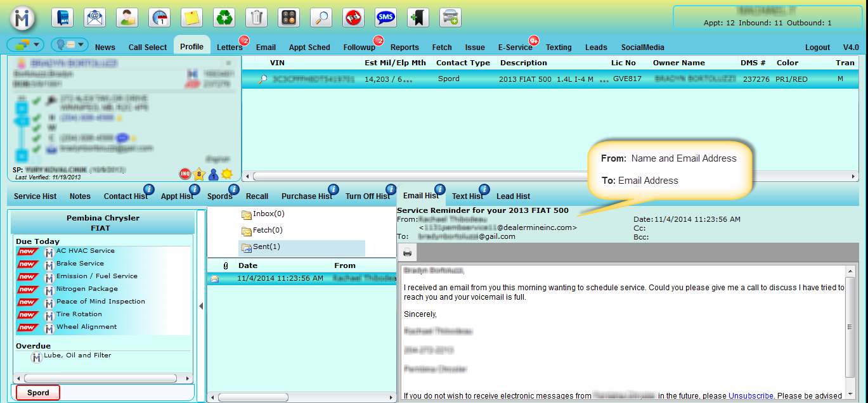Click the trash can toolbar icon

[256, 17]
